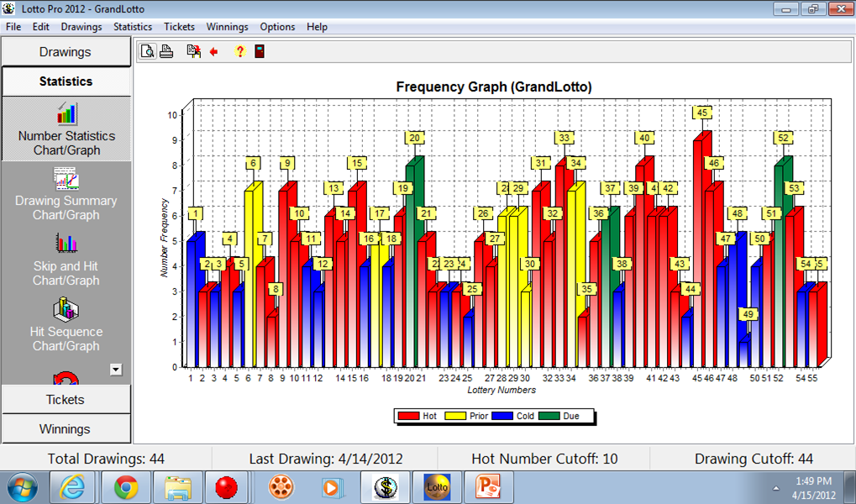The width and height of the screenshot is (856, 504).
Task: Open PowerPoint from the taskbar
Action: (x=487, y=487)
